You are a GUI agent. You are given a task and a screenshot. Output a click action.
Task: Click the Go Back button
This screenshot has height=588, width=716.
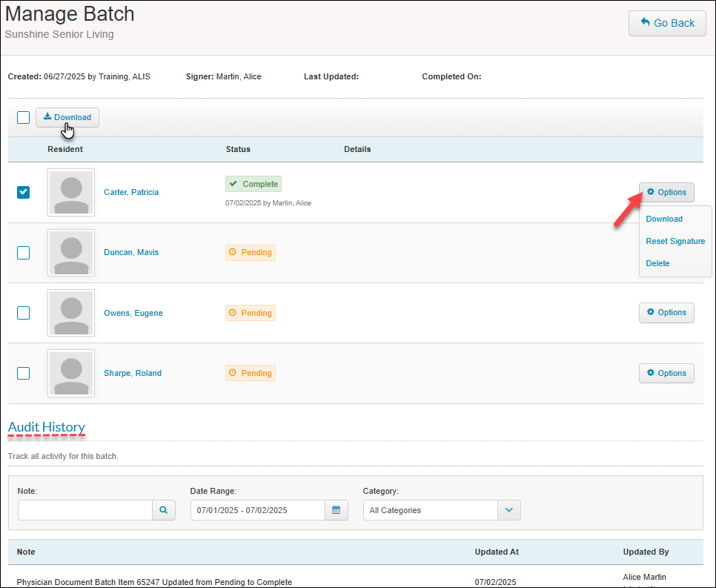click(667, 23)
